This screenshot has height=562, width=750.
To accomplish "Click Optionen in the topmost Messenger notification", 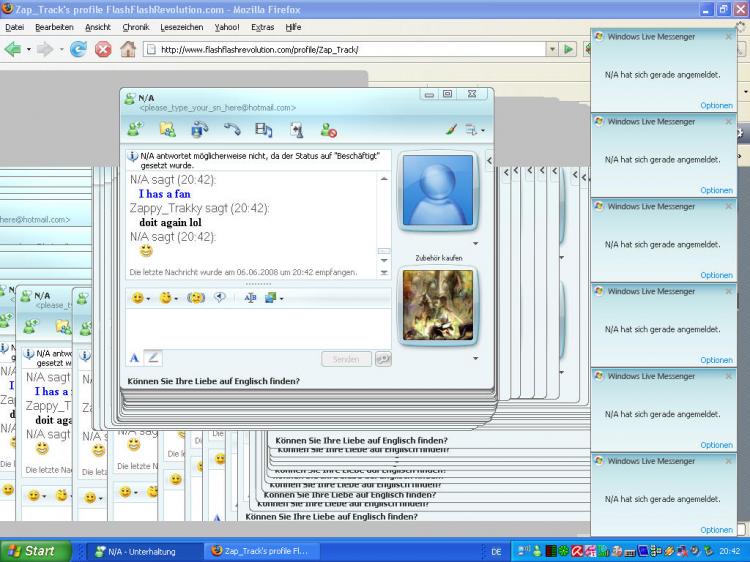I will (716, 105).
